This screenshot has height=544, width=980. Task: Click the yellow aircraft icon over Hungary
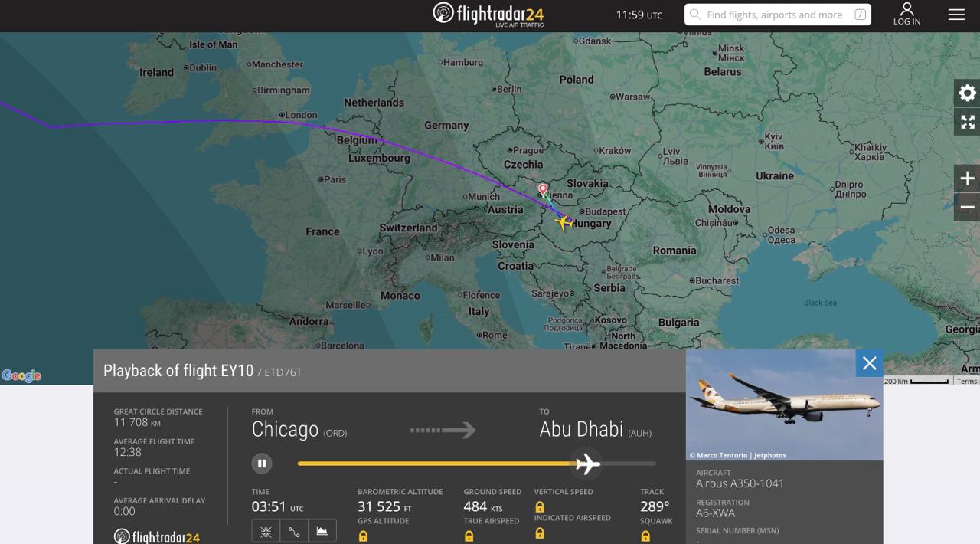(x=565, y=222)
